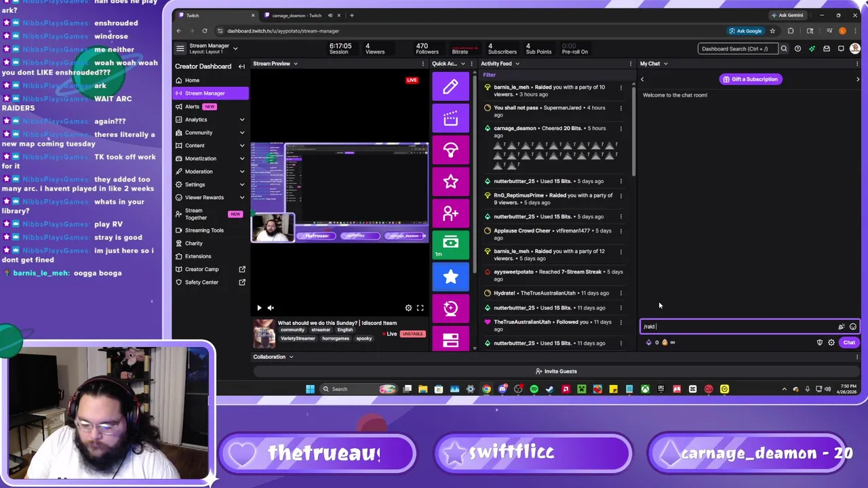This screenshot has width=868, height=488.
Task: Collapse the Creator Dashboard sidebar arrow
Action: pos(241,66)
